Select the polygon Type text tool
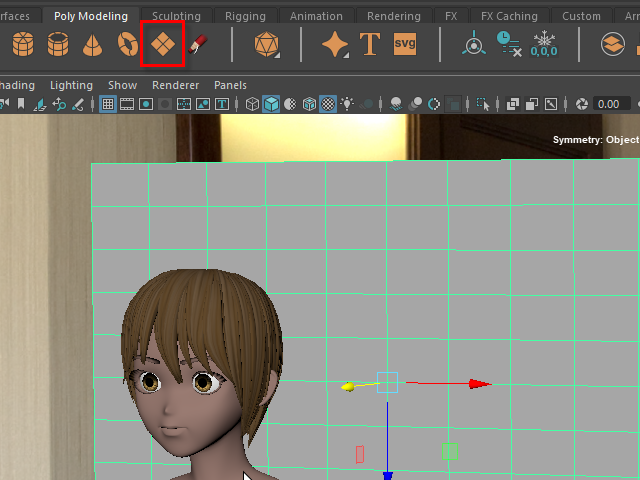The width and height of the screenshot is (640, 480). pyautogui.click(x=370, y=44)
